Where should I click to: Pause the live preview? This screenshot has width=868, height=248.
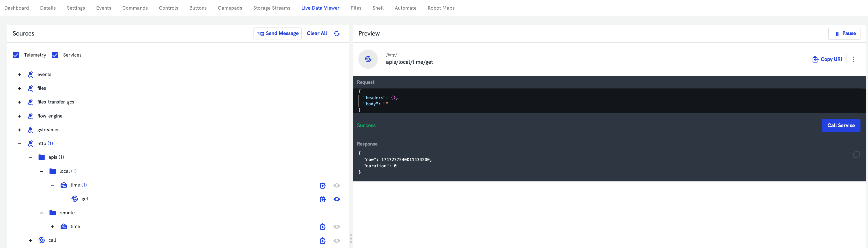844,33
